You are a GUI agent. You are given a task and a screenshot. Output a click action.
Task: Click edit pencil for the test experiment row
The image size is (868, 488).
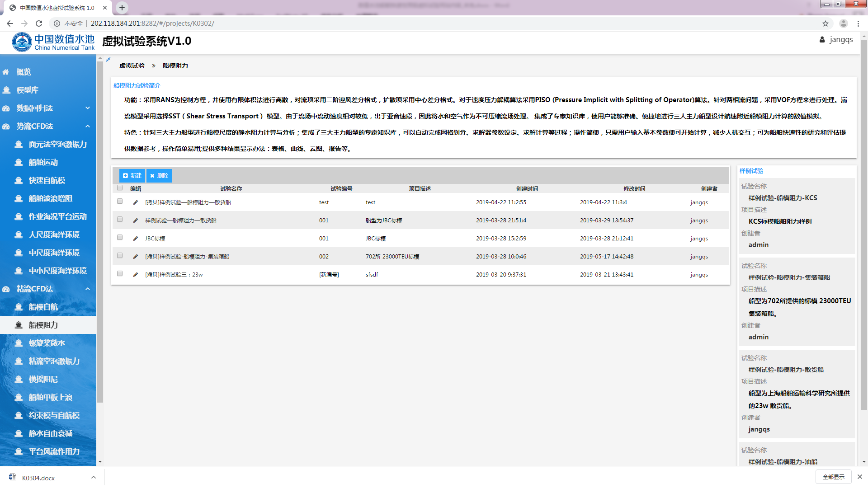click(x=135, y=202)
